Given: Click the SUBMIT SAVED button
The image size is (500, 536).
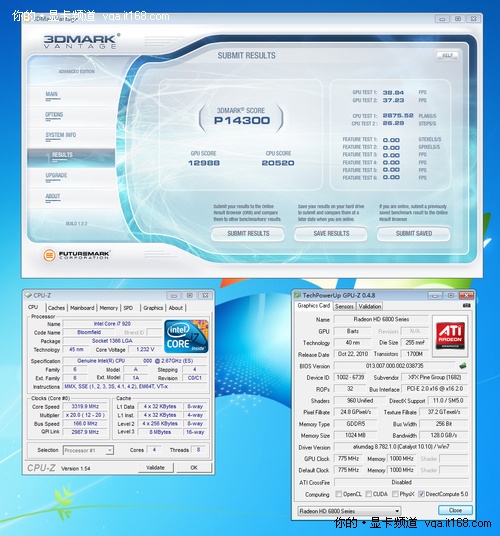Looking at the screenshot, I should [414, 234].
